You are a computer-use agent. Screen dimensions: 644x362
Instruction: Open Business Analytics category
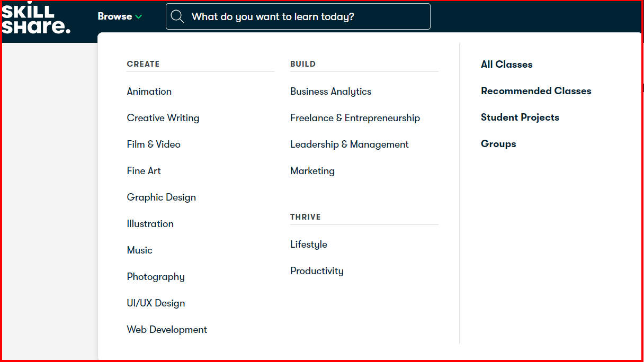(x=331, y=92)
